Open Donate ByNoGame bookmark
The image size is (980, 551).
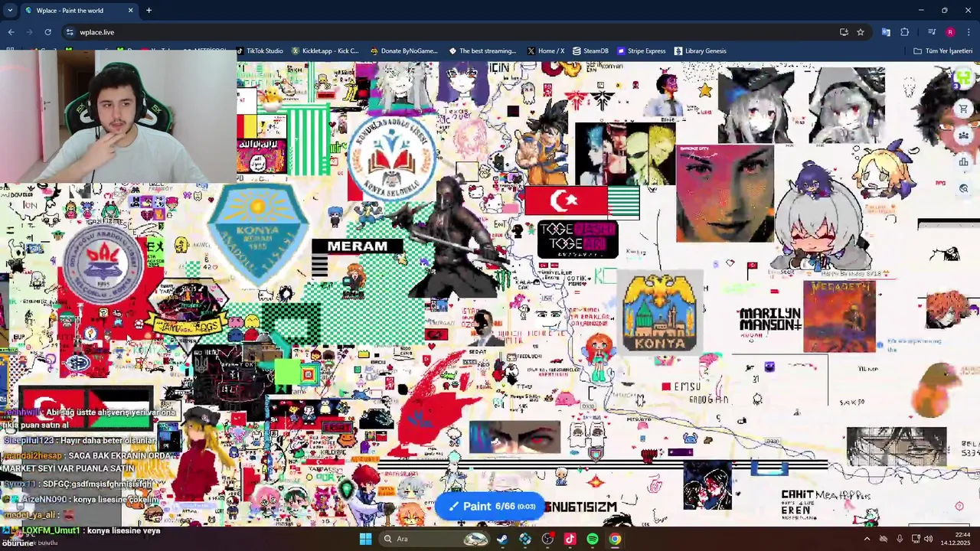(x=403, y=51)
